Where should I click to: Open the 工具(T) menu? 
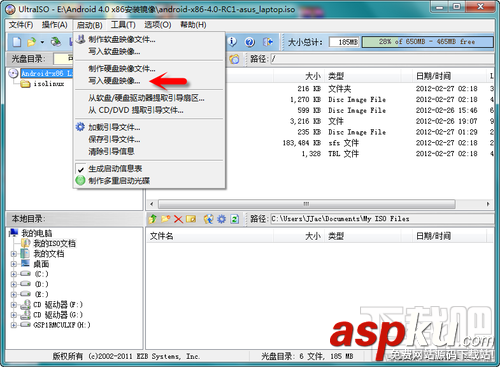(123, 25)
